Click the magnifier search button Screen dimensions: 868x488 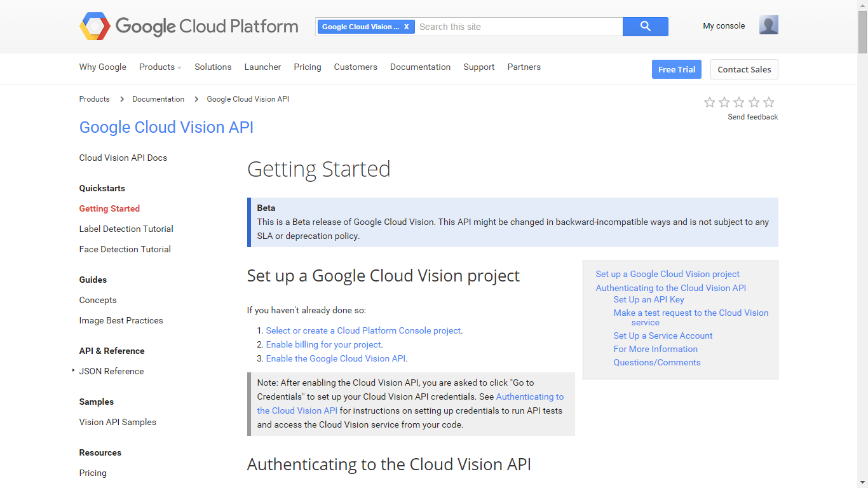pos(646,27)
